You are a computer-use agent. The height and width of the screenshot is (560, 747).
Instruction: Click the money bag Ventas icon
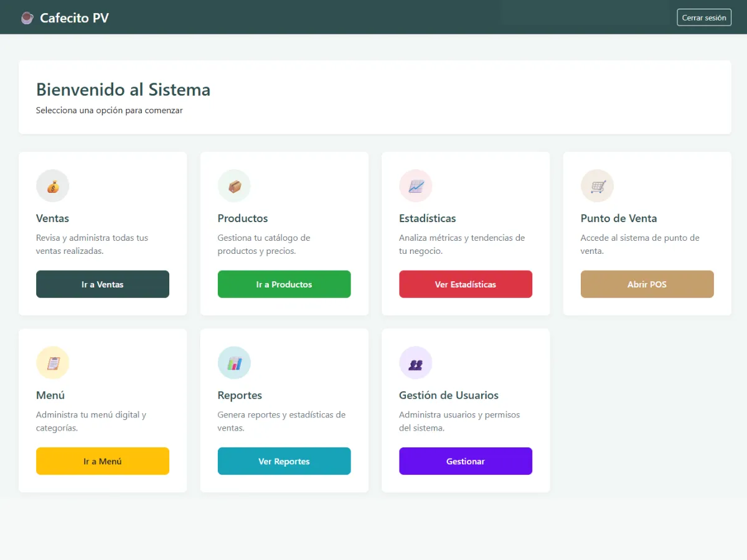pyautogui.click(x=53, y=186)
